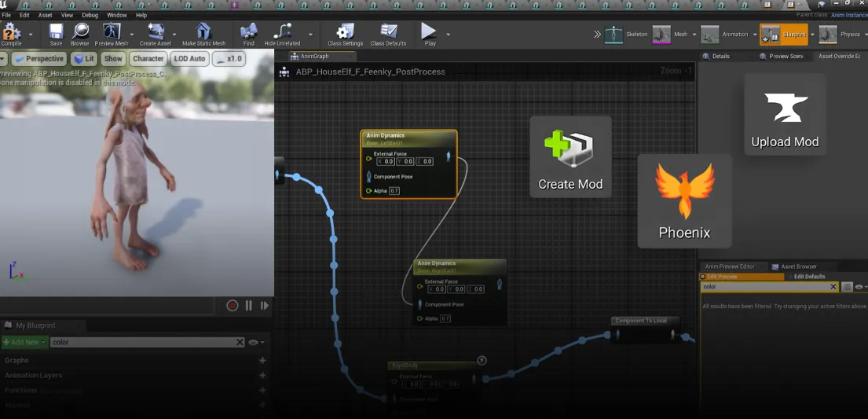
Task: Select the Blueprint mode button
Action: (x=784, y=35)
